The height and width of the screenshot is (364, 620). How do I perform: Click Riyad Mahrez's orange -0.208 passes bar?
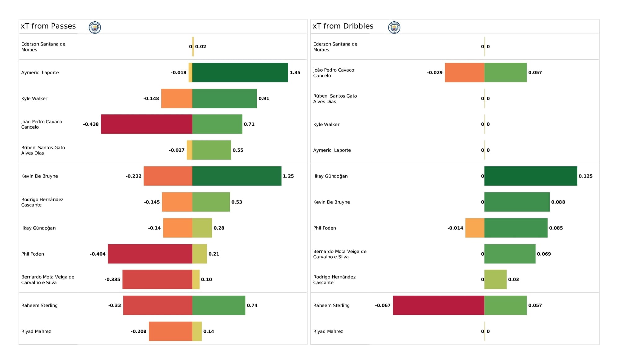(x=170, y=331)
